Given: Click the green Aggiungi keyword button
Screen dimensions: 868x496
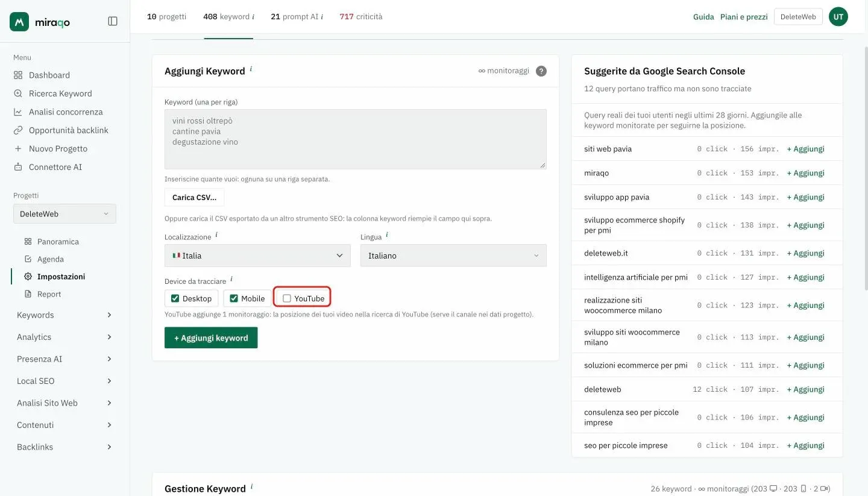Looking at the screenshot, I should [x=211, y=338].
